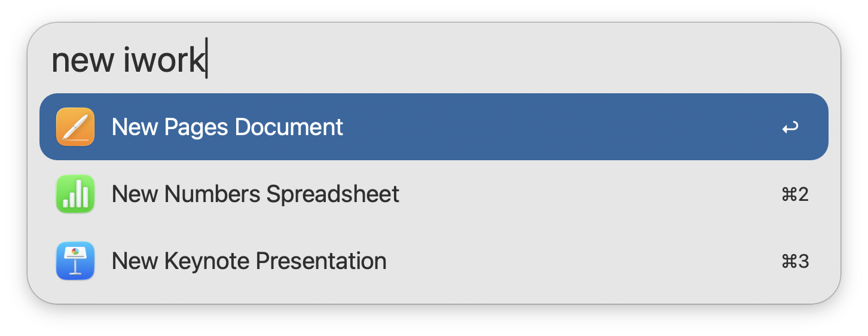The image size is (868, 336).
Task: Click the word "Document" in the top result
Action: pyautogui.click(x=289, y=127)
